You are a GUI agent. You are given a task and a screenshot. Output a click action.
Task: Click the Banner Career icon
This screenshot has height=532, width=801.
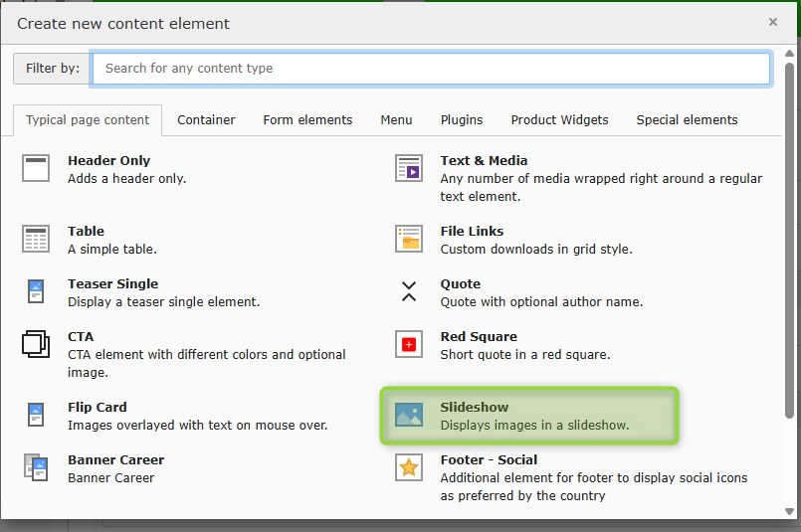[36, 467]
